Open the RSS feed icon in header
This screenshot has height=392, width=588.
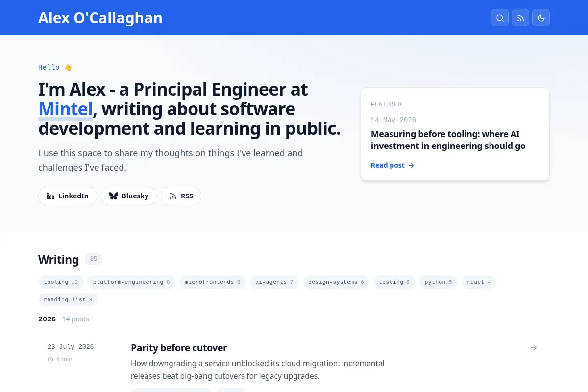click(x=520, y=18)
